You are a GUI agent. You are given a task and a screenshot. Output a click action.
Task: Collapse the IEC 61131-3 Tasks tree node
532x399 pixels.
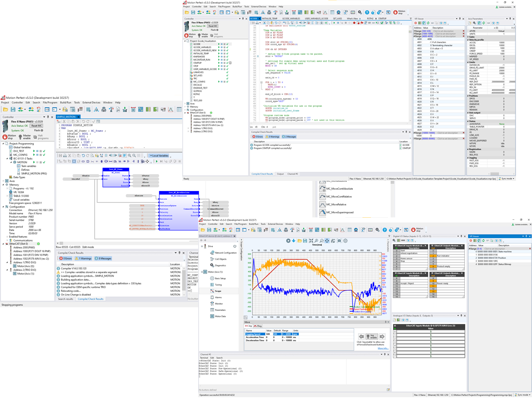click(8, 158)
